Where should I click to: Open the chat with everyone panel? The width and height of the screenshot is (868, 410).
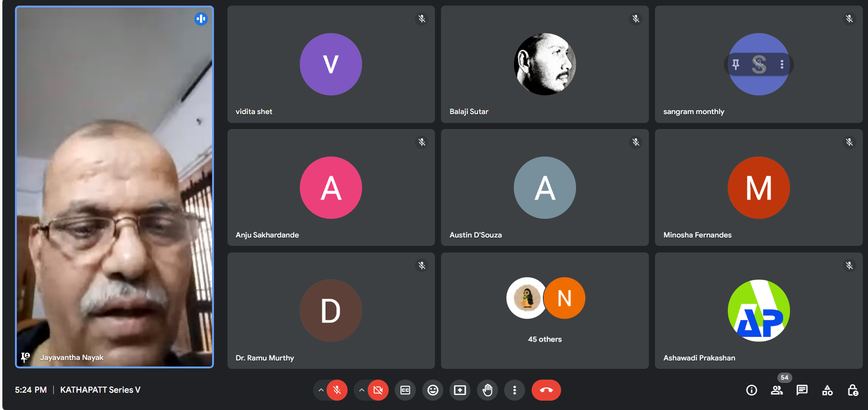pos(802,390)
